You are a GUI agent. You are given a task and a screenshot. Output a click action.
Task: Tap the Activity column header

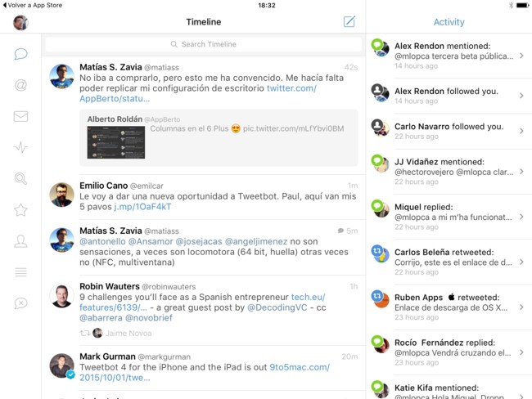pyautogui.click(x=449, y=22)
